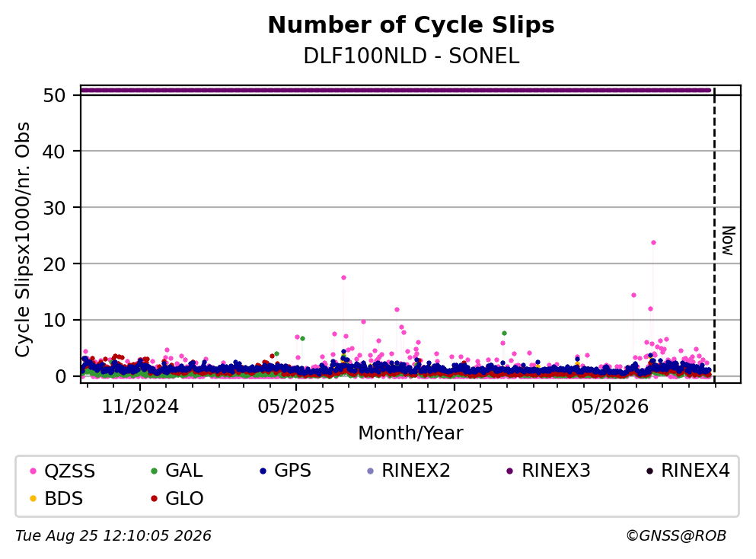This screenshot has height=559, width=756.
Task: Click the 11/2025 x-axis label
Action: 455,407
